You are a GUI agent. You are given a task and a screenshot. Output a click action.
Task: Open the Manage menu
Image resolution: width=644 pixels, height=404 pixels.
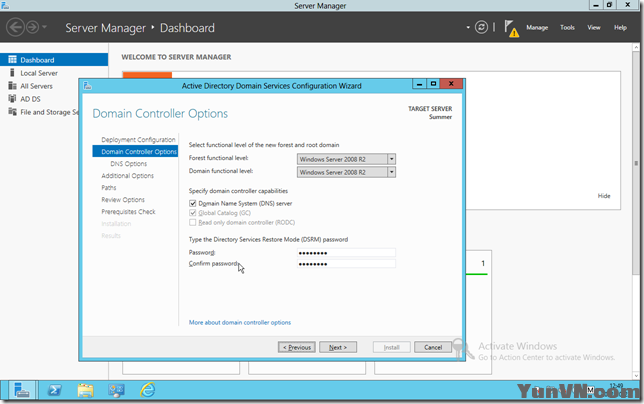[x=537, y=28]
